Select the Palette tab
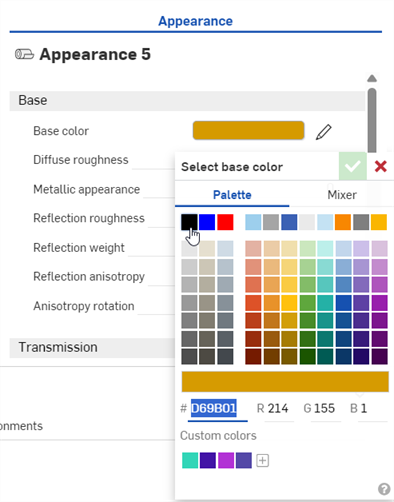The image size is (394, 502). click(x=232, y=195)
